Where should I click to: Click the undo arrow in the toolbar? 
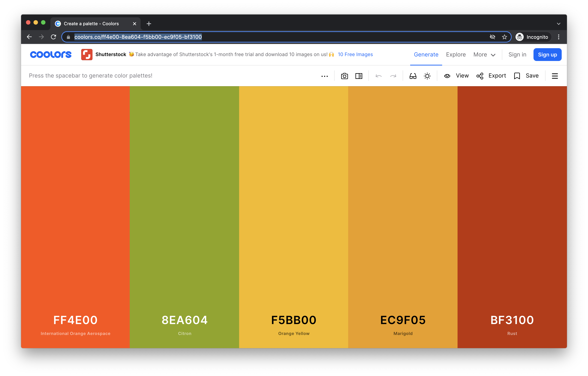pyautogui.click(x=378, y=76)
